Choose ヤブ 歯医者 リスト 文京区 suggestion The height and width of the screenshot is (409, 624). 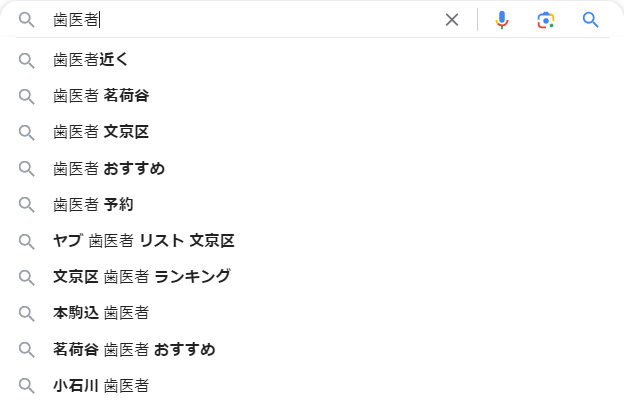312,241
